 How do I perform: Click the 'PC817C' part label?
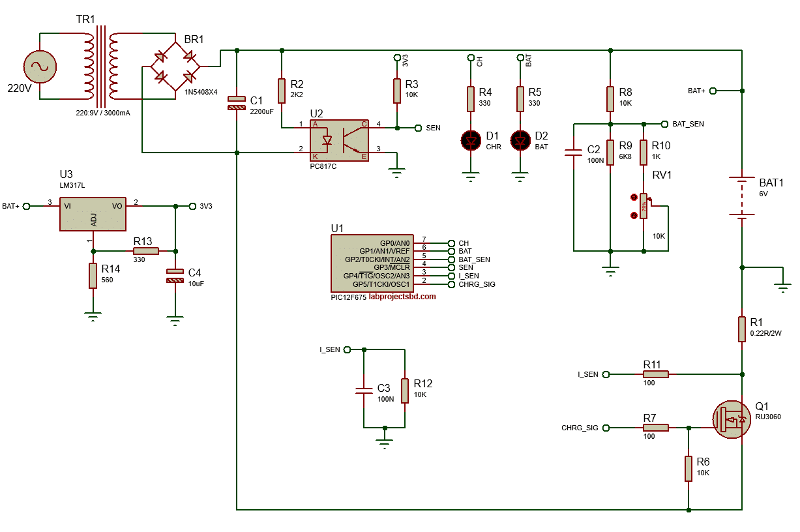323,167
